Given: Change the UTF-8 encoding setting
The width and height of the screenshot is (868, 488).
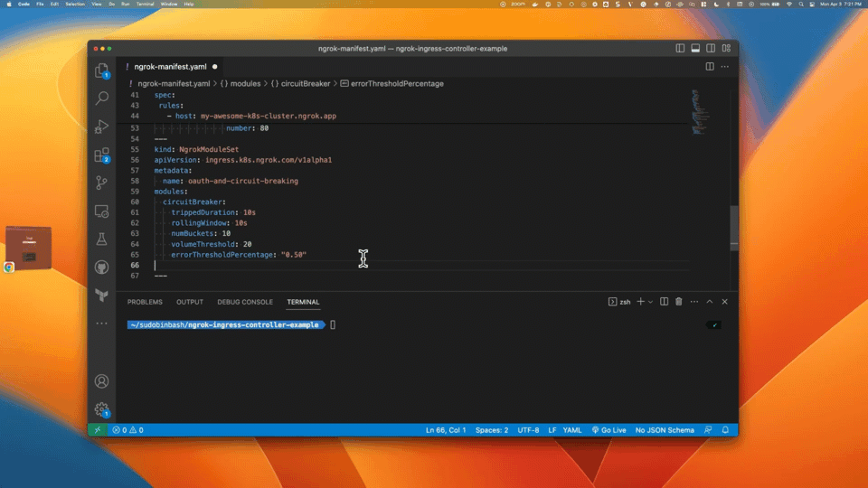Looking at the screenshot, I should (x=528, y=430).
